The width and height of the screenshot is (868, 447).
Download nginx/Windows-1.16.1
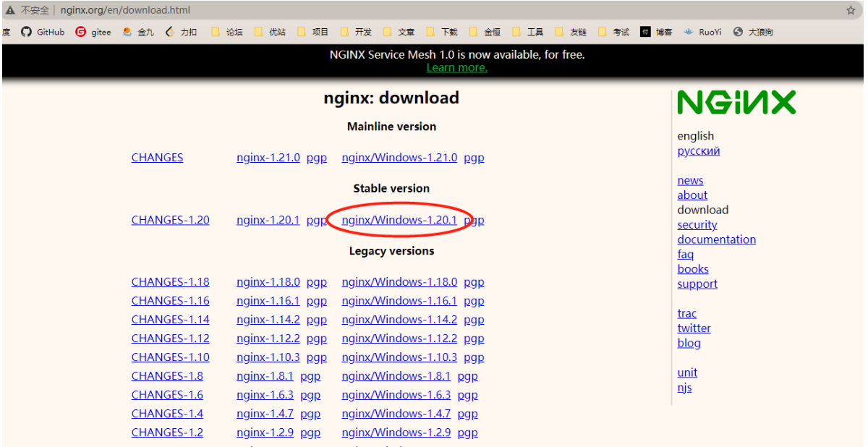coord(399,301)
